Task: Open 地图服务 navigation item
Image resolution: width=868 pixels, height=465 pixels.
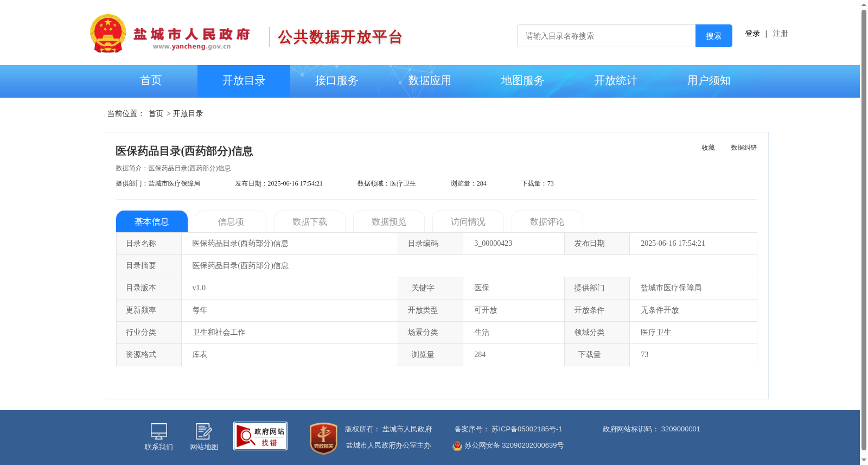Action: (523, 81)
